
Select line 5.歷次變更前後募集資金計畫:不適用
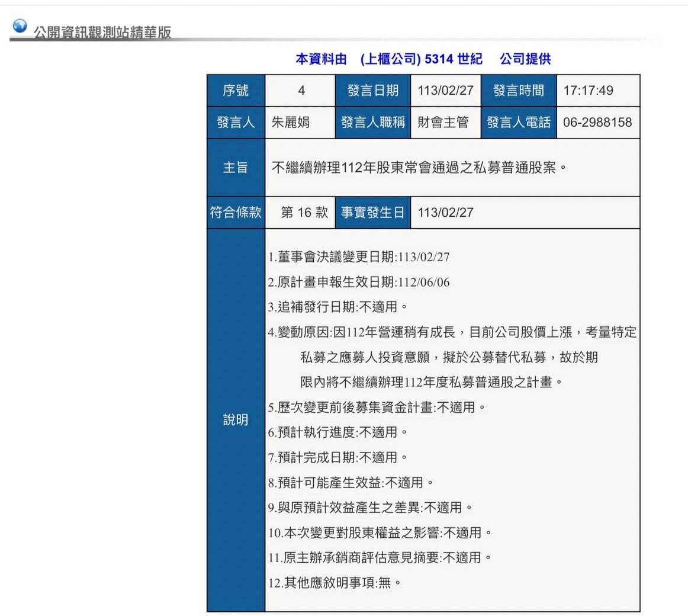(377, 408)
